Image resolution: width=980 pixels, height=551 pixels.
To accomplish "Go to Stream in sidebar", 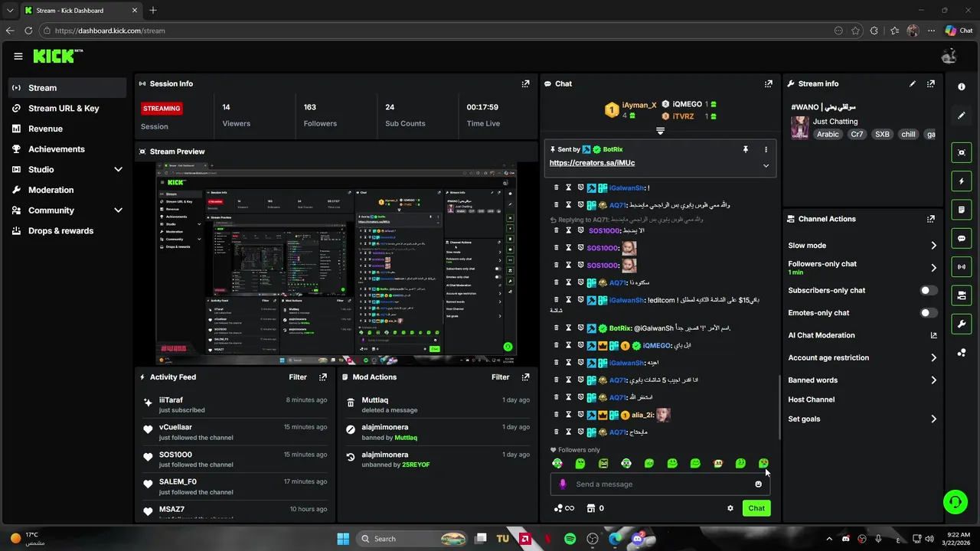I will (67, 88).
